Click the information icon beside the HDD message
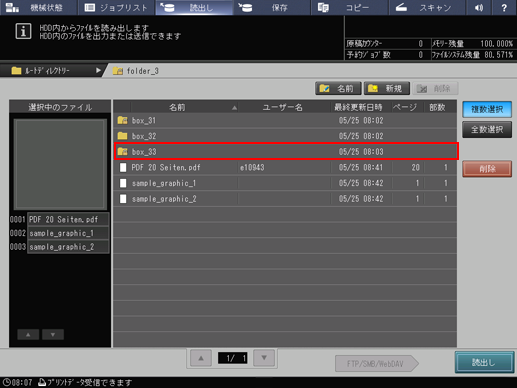 (23, 32)
